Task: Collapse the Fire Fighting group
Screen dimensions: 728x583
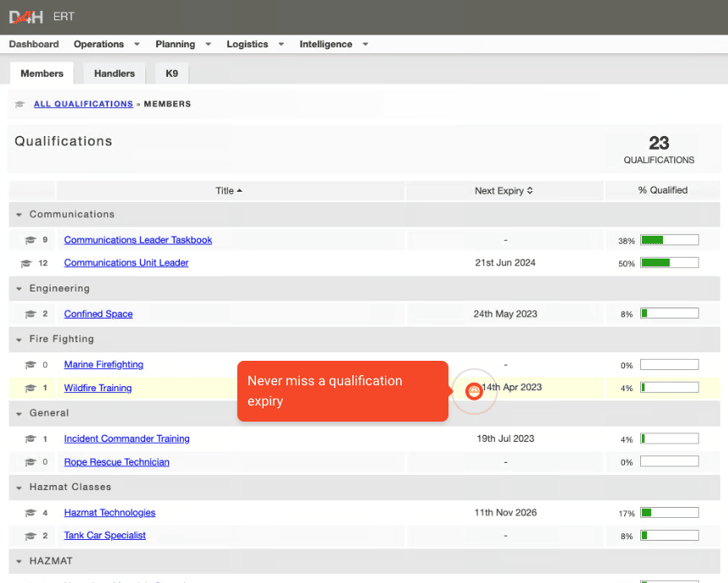Action: [19, 340]
